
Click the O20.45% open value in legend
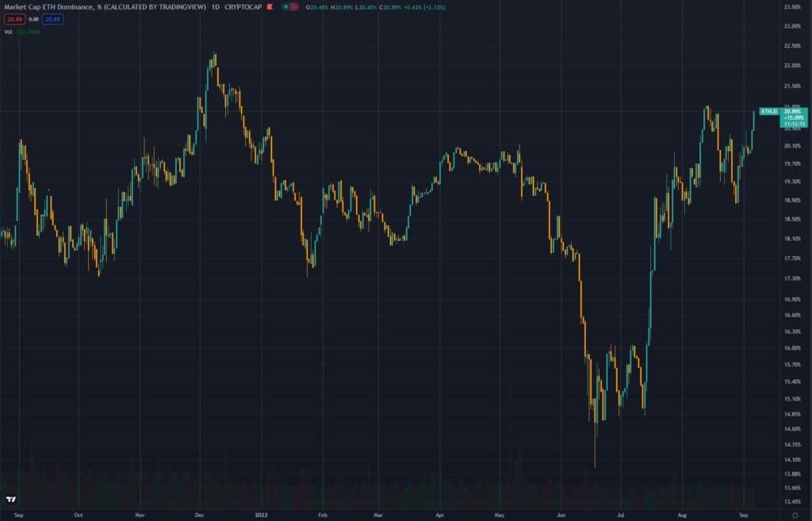[x=317, y=7]
